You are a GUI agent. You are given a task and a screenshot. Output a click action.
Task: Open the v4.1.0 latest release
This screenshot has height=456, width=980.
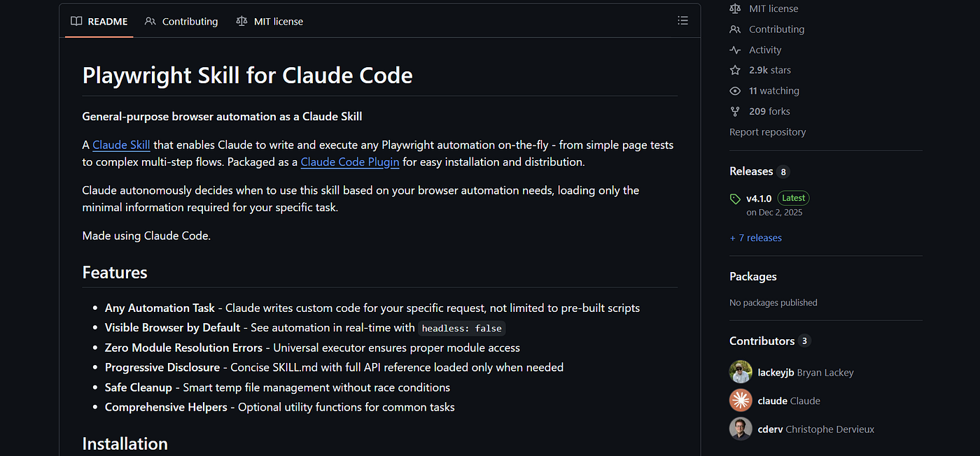(758, 198)
